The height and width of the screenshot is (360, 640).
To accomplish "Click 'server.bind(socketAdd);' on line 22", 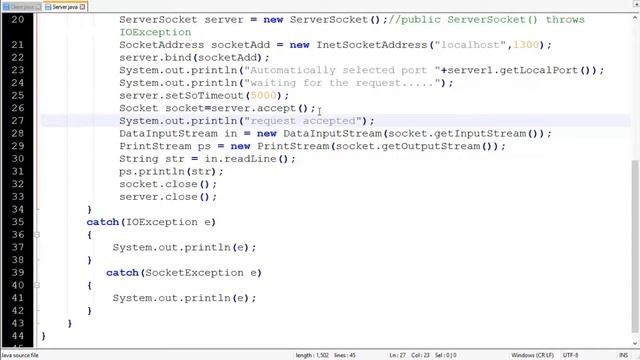I will 194,58.
